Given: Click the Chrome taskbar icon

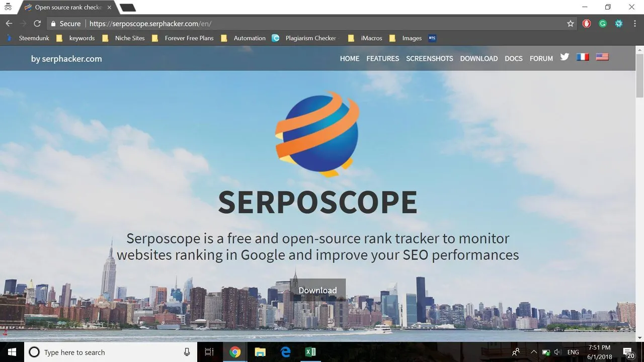Looking at the screenshot, I should [235, 352].
